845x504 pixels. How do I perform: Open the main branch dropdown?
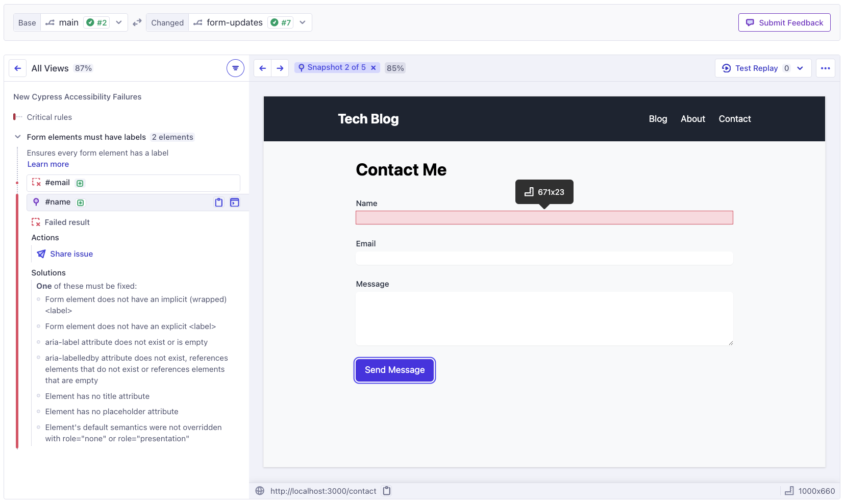118,22
